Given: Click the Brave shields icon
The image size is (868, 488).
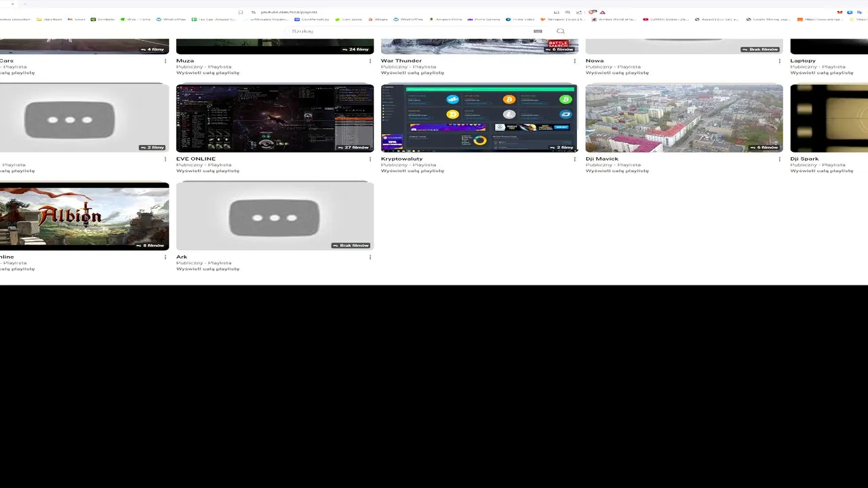Looking at the screenshot, I should [593, 12].
